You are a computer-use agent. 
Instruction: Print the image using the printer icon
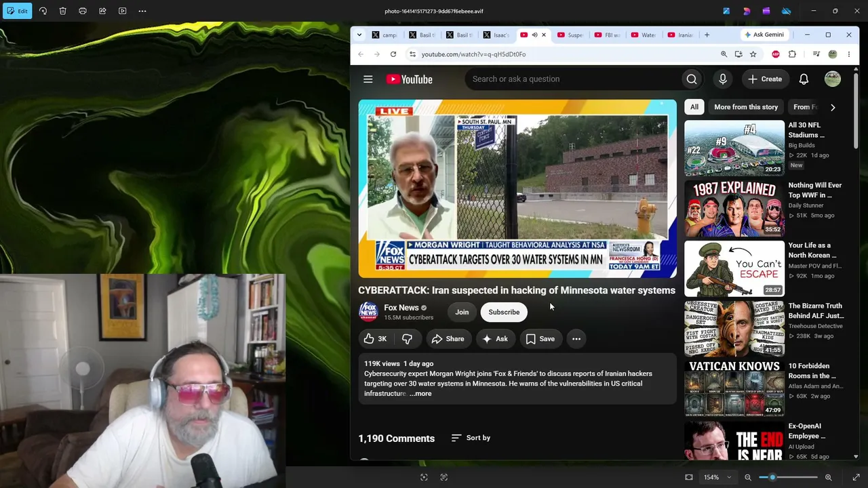(83, 11)
